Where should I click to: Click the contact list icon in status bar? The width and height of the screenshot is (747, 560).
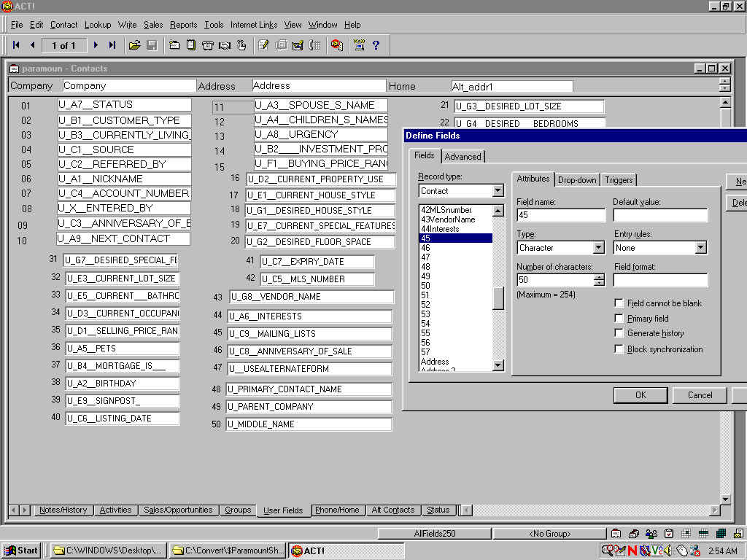634,533
